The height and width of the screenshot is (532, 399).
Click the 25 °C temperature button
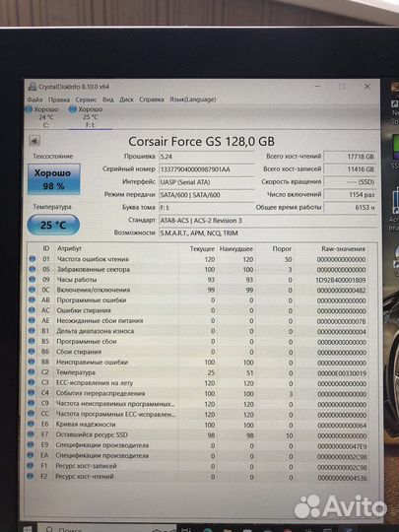(53, 225)
